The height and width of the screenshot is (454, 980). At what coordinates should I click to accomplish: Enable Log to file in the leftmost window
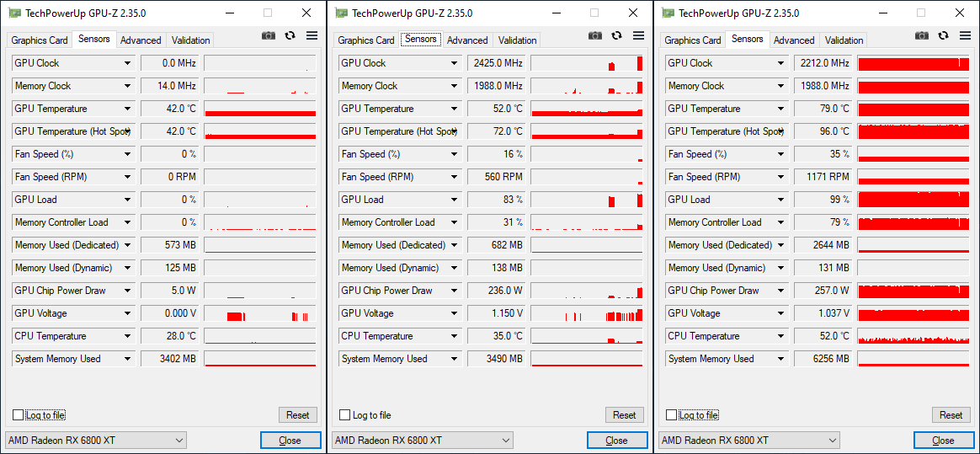19,415
